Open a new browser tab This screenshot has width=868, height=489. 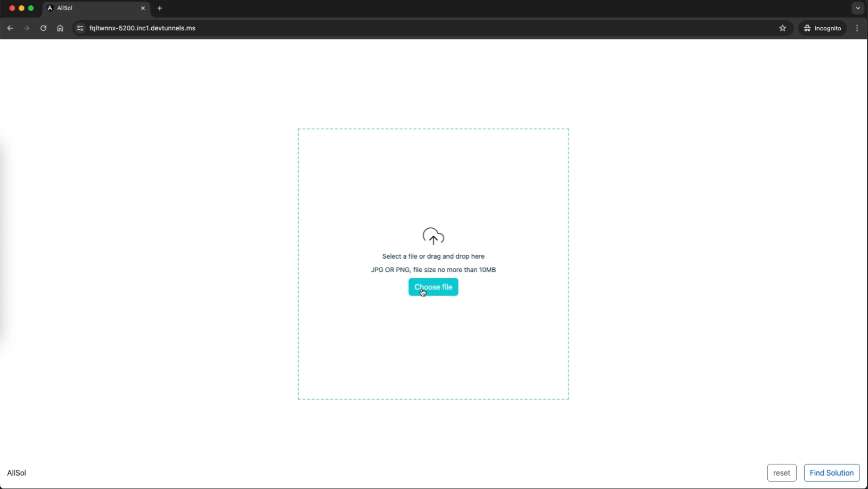(x=160, y=8)
